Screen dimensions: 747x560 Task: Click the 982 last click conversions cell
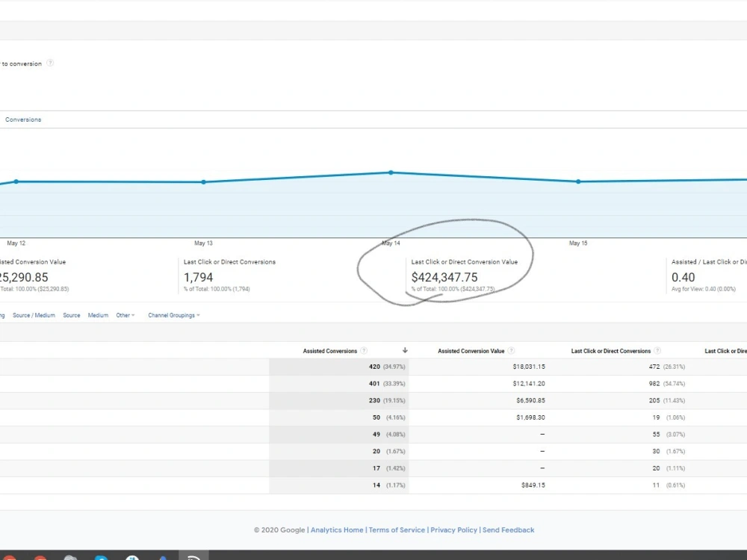click(x=654, y=383)
